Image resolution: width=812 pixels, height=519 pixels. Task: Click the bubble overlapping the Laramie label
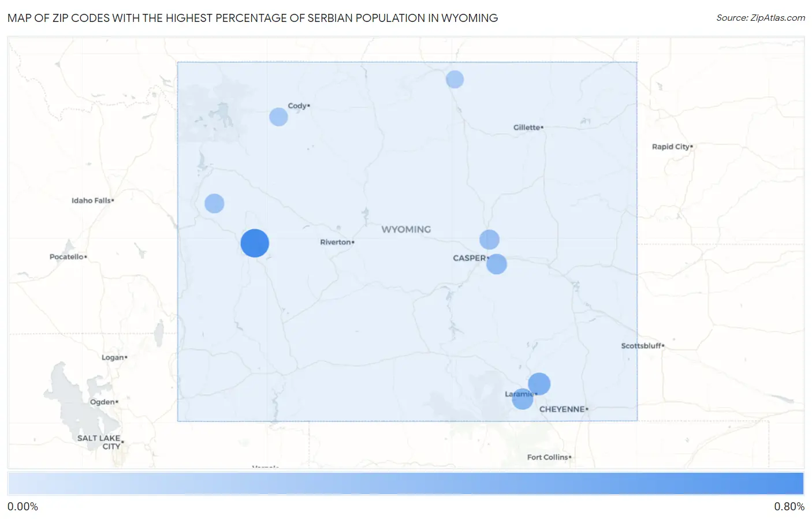[523, 399]
